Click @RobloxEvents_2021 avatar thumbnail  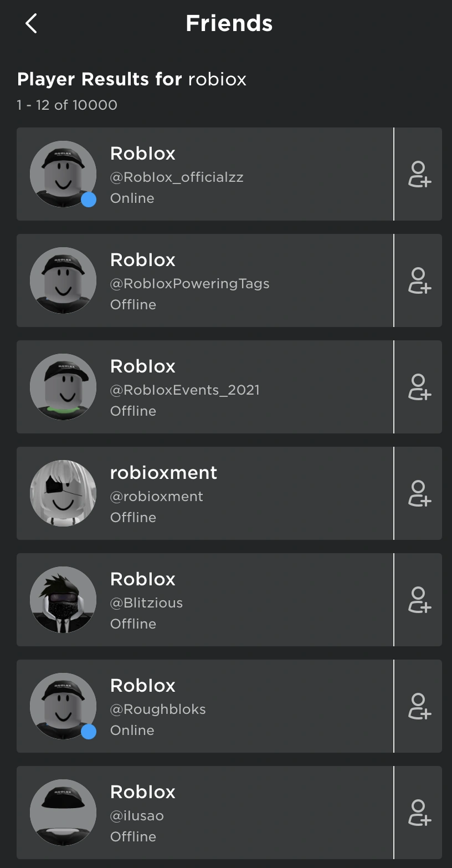point(63,387)
